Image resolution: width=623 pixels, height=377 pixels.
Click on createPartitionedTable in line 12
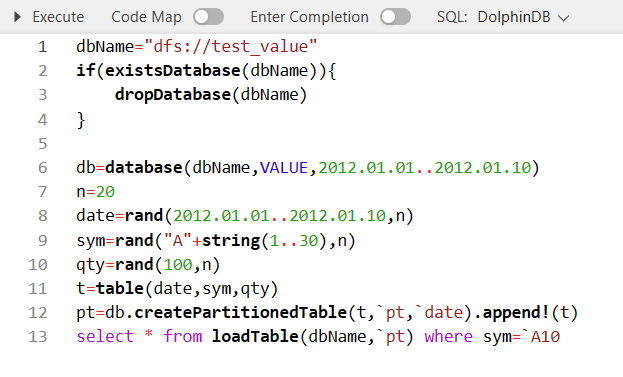click(240, 313)
